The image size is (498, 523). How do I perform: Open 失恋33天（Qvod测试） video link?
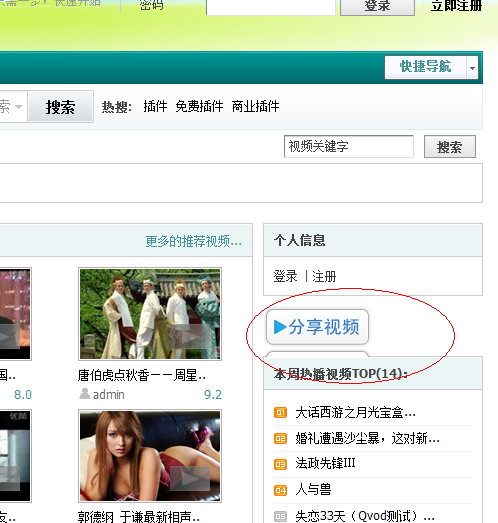[365, 516]
